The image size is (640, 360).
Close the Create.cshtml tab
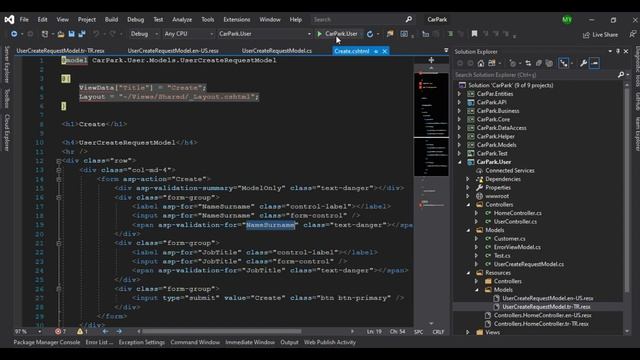[x=384, y=51]
